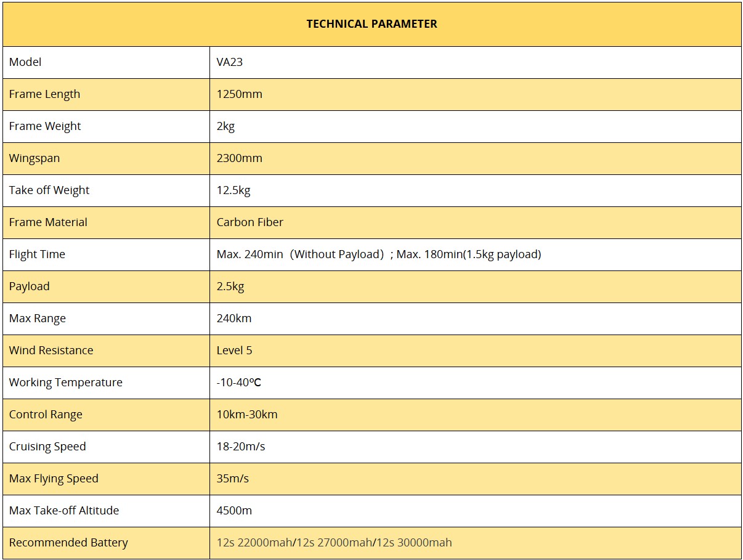Click the Take off Weight label
743x560 pixels.
pos(49,190)
